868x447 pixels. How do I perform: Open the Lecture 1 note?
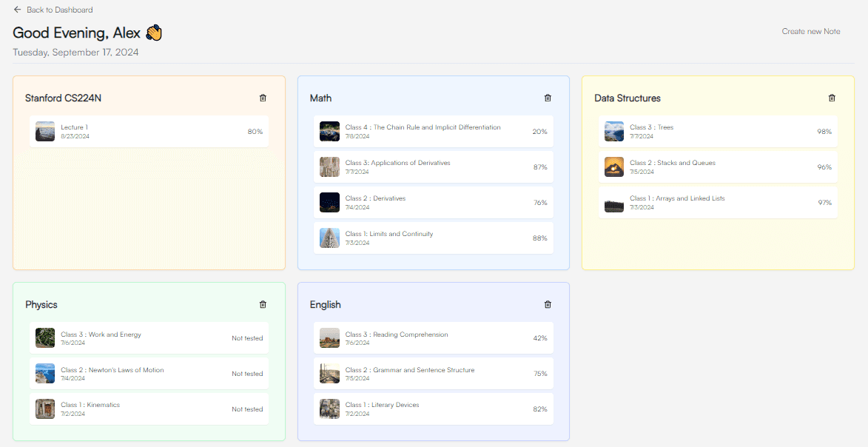[x=148, y=132]
